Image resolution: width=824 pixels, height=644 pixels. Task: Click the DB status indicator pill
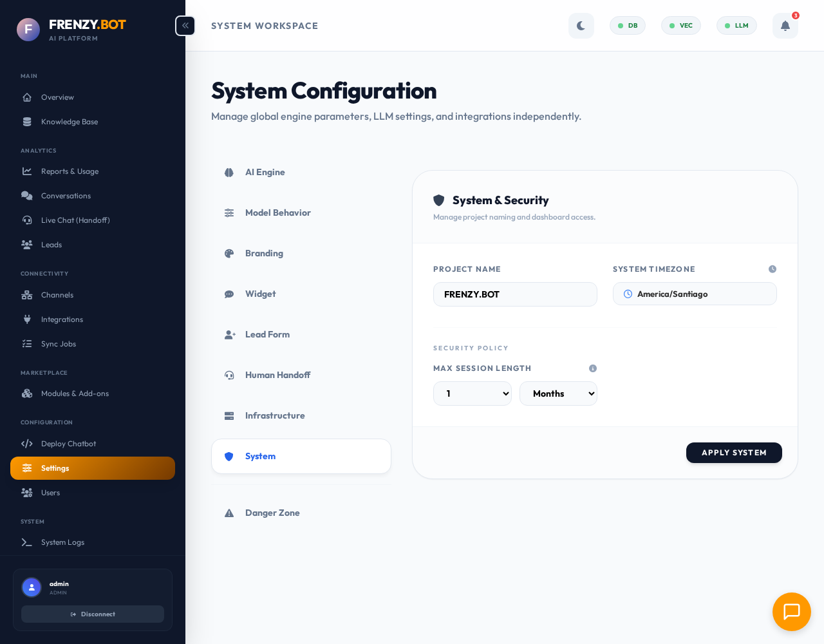click(627, 26)
